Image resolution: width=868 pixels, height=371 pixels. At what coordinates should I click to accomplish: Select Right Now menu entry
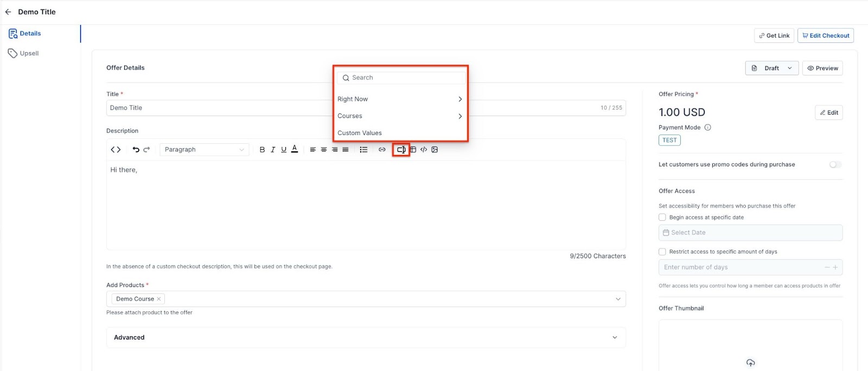pyautogui.click(x=400, y=99)
